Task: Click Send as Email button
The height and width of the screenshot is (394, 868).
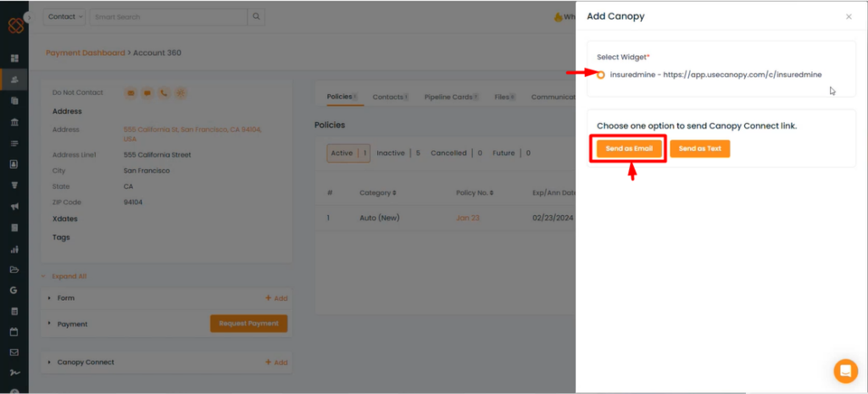Action: [x=629, y=148]
